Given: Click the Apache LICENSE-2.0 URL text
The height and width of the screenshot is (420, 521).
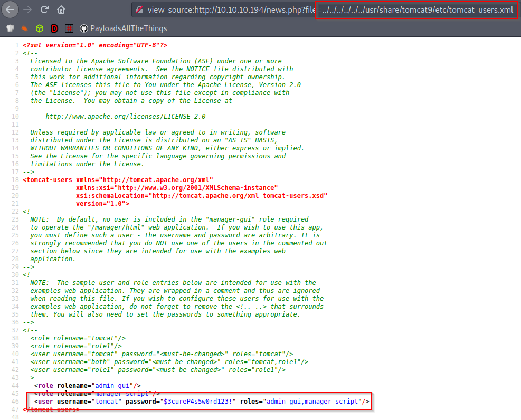Looking at the screenshot, I should pos(126,116).
